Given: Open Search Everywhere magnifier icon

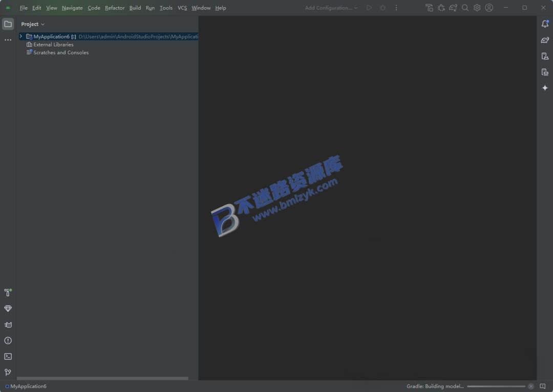Looking at the screenshot, I should (465, 8).
